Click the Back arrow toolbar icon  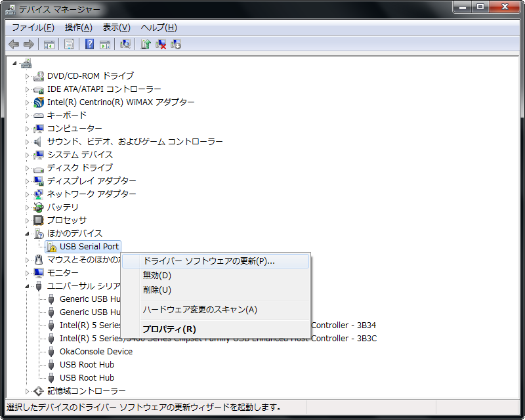(14, 44)
